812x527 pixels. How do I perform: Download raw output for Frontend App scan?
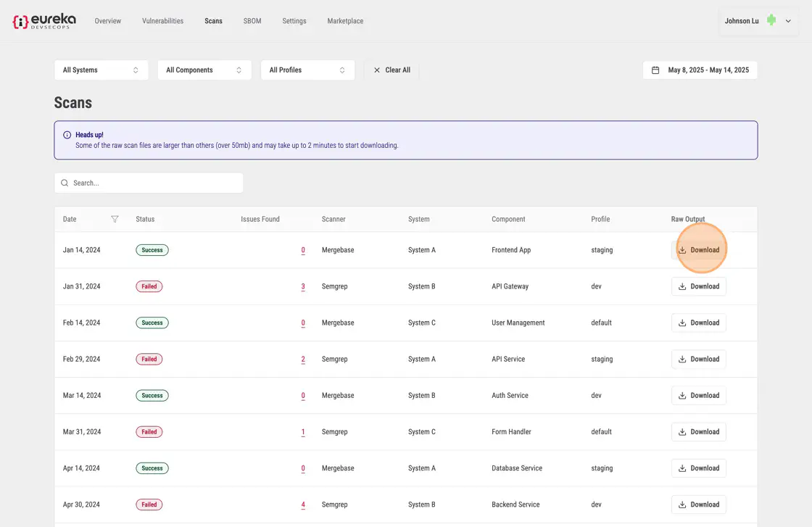point(698,250)
